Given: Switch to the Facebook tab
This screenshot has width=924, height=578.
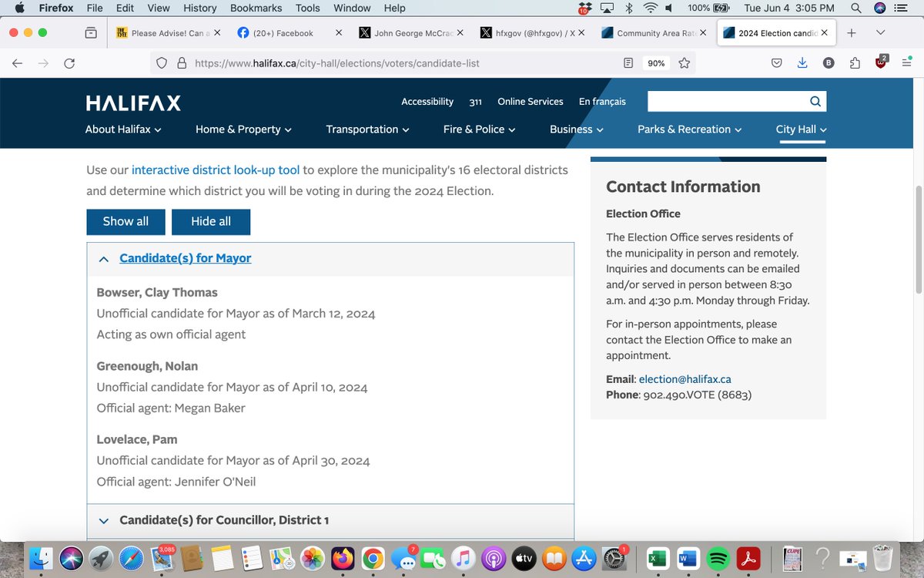Looking at the screenshot, I should (x=288, y=33).
